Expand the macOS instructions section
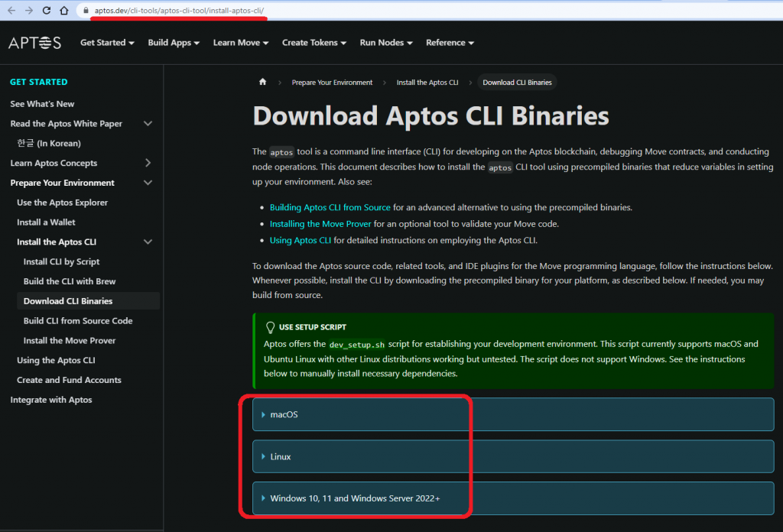The height and width of the screenshot is (532, 783). [x=284, y=414]
